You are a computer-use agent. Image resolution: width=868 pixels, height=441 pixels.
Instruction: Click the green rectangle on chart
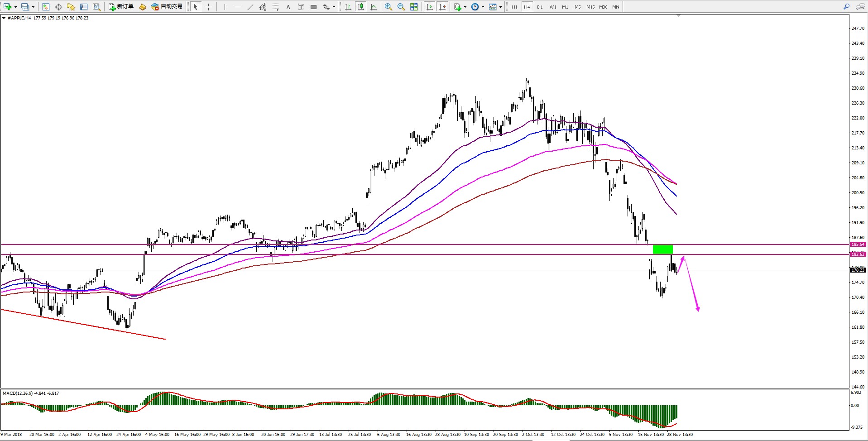[x=662, y=249]
